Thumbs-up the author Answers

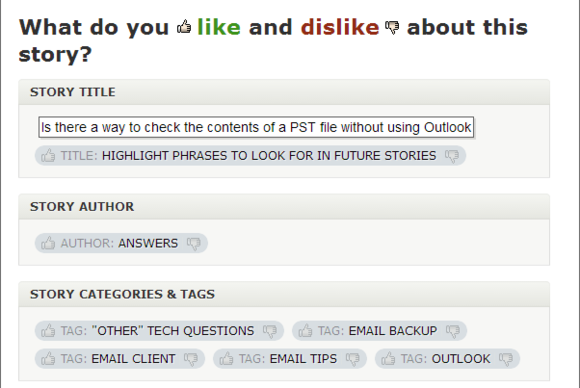click(48, 243)
